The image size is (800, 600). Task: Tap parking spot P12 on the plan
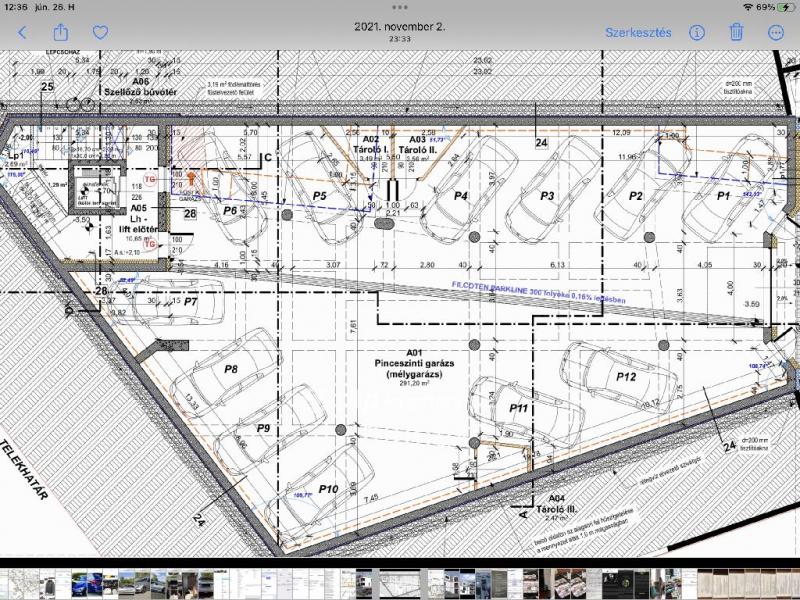click(x=626, y=377)
